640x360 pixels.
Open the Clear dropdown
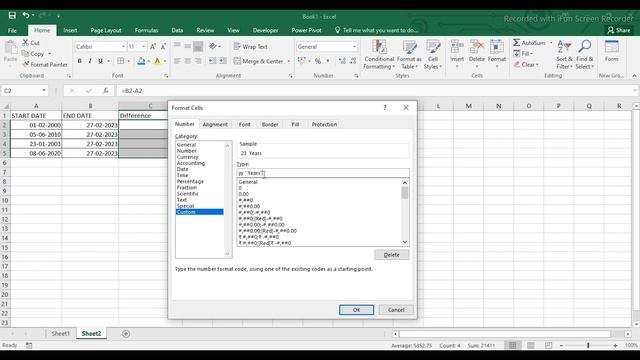[x=526, y=64]
